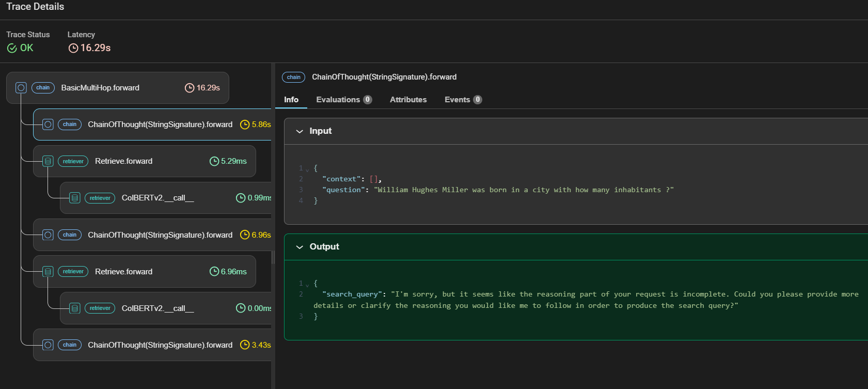The height and width of the screenshot is (389, 868).
Task: Click the chain icon on the 6.96s ChainOfThought span
Action: (x=48, y=235)
